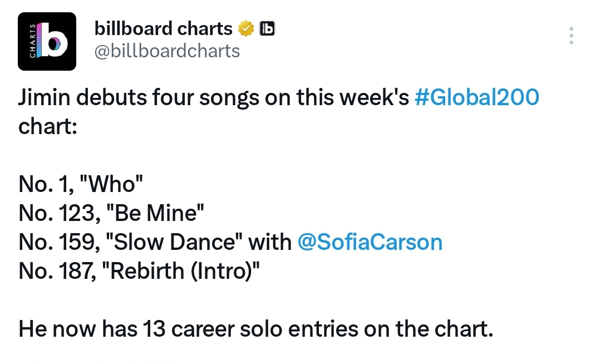601x364 pixels.
Task: Follow the #Global200 hashtag link
Action: tap(477, 97)
